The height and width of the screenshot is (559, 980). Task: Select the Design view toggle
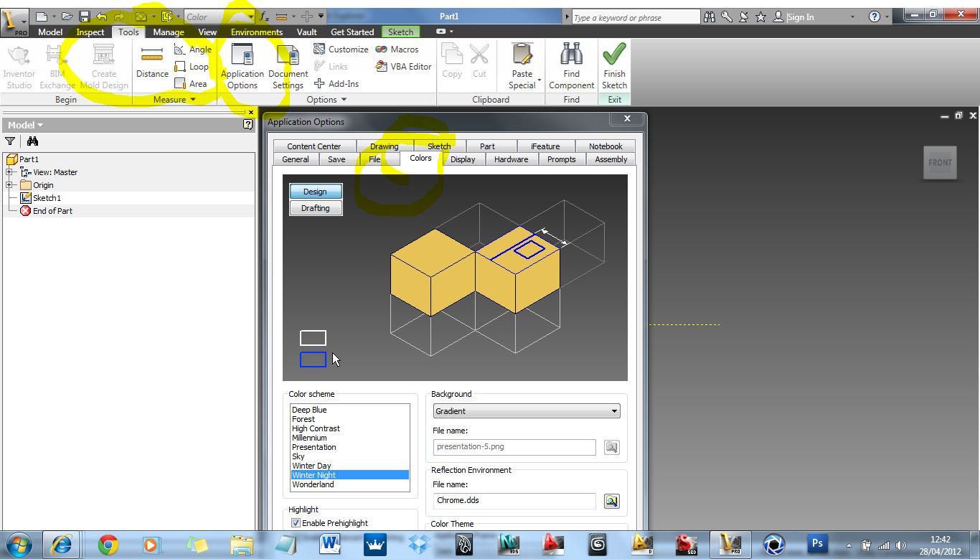coord(315,192)
